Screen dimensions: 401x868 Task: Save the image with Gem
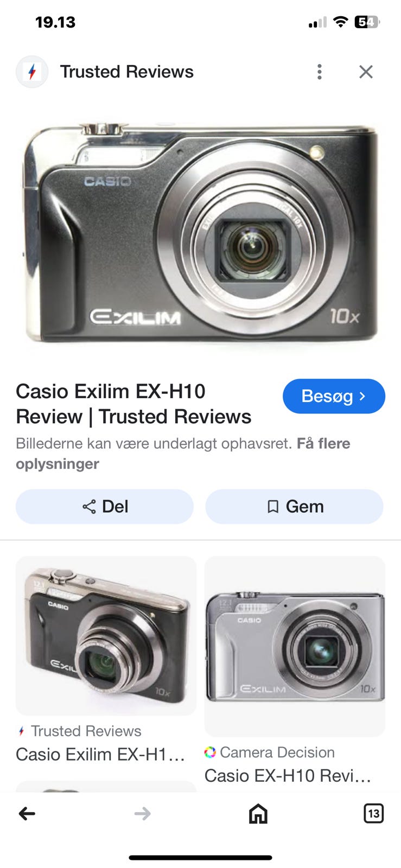pos(294,507)
